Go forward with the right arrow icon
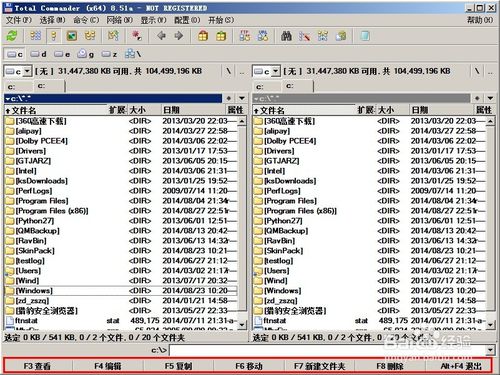This screenshot has height=375, width=500. (x=179, y=36)
